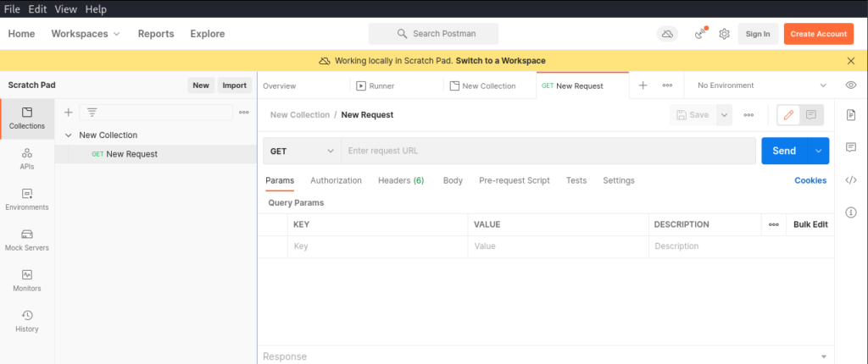
Task: Click the filter icon in collections search
Action: pyautogui.click(x=92, y=113)
